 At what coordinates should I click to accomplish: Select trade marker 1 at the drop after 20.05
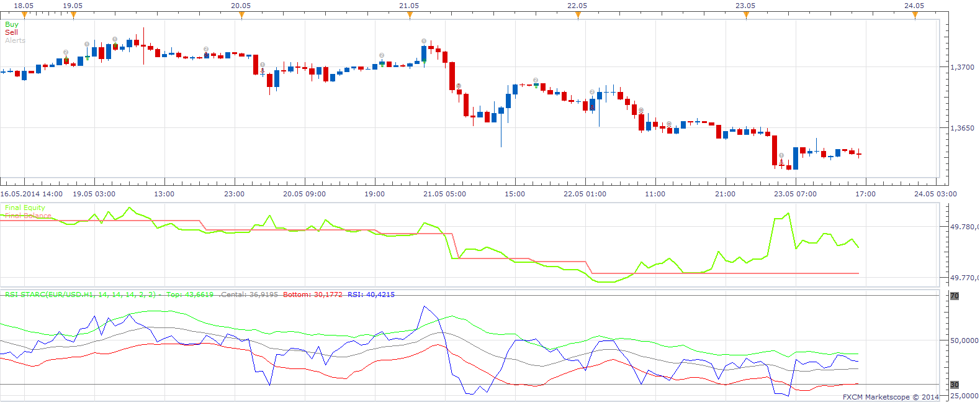(263, 65)
